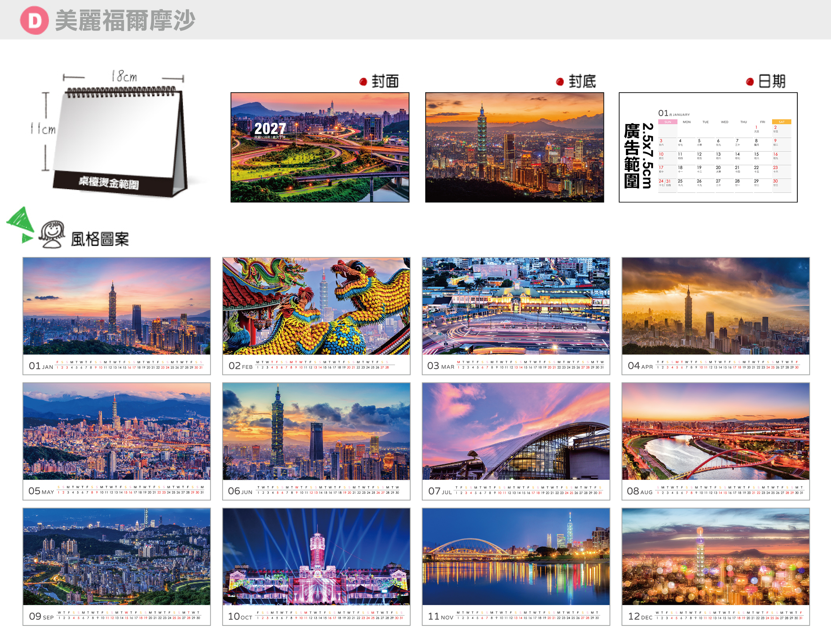
Task: Click the pink circled D badge
Action: click(x=34, y=20)
